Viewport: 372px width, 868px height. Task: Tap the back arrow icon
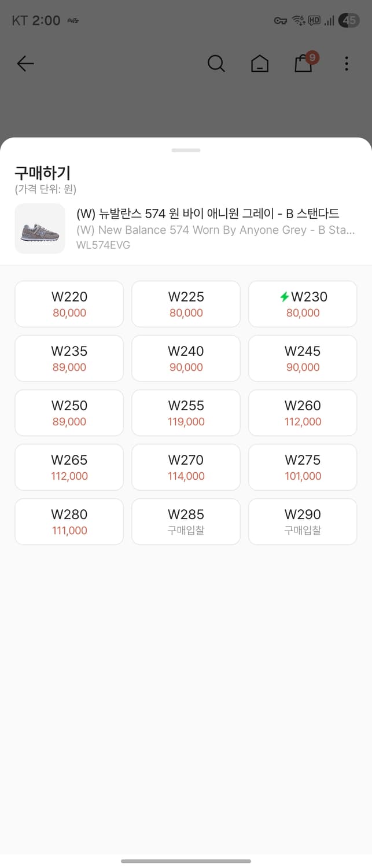[x=25, y=64]
